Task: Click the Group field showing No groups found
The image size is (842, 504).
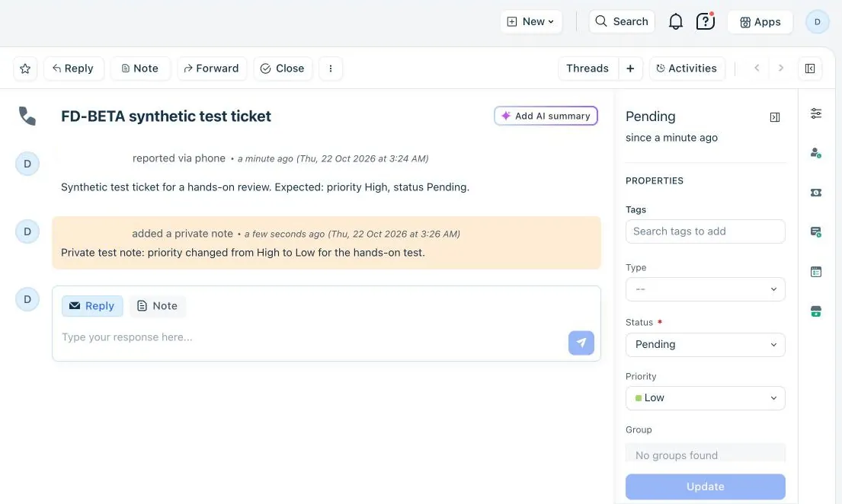Action: [x=705, y=454]
